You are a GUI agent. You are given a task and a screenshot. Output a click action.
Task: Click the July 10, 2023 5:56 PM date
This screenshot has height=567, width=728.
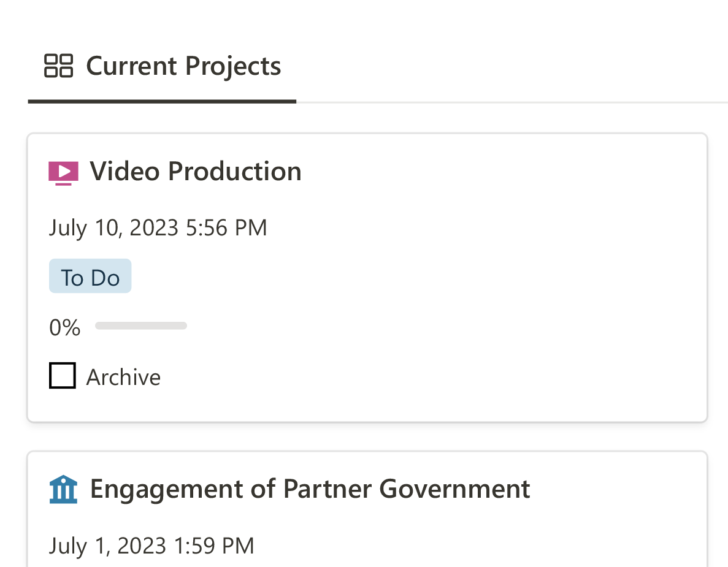(158, 227)
